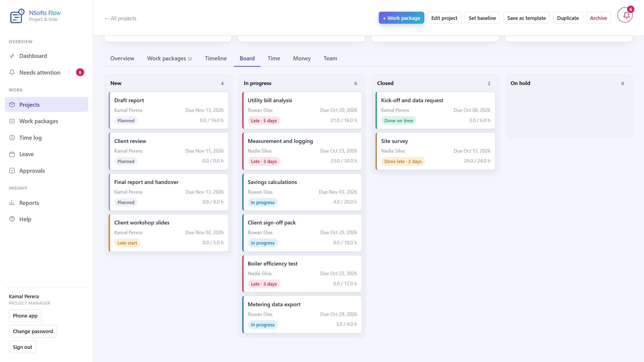
Task: Click the Help question mark icon
Action: tap(12, 219)
